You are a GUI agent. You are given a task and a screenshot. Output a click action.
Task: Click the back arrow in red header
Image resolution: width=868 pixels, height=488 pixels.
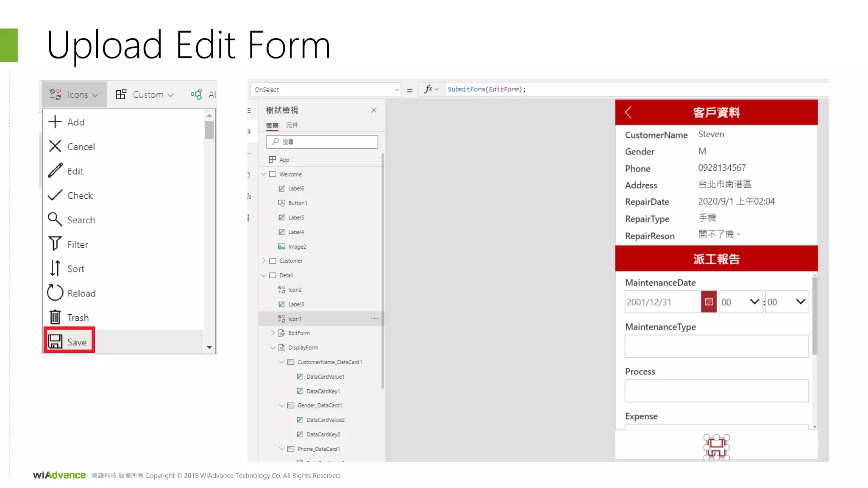pos(629,112)
